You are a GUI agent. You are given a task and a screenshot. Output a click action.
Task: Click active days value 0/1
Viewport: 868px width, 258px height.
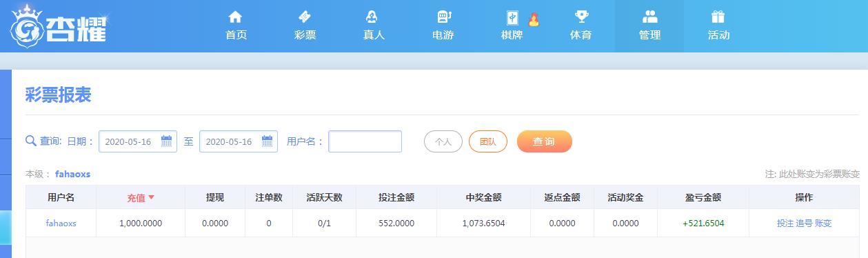[324, 223]
